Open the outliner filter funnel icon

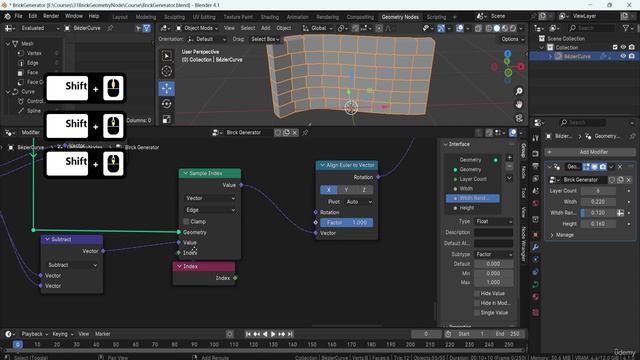[626, 28]
